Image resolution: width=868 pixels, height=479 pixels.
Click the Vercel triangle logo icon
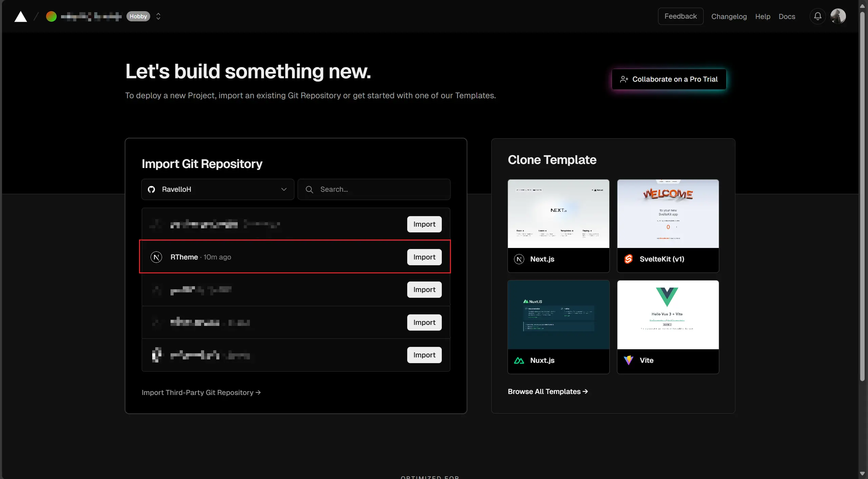click(20, 17)
